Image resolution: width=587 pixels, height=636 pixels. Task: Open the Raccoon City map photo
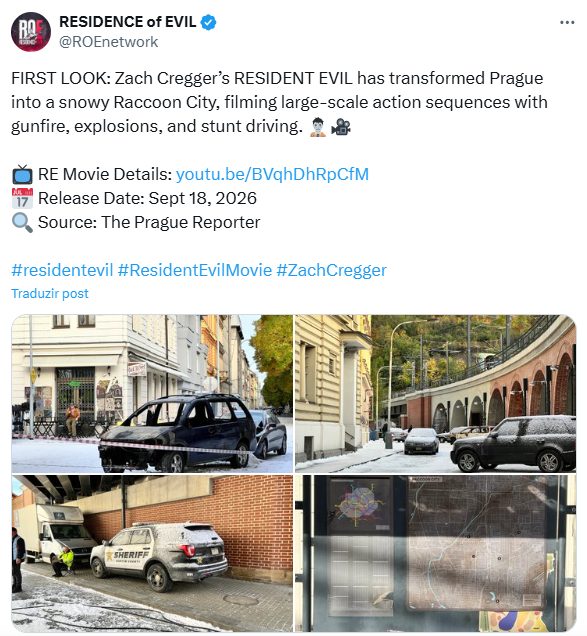coord(435,553)
